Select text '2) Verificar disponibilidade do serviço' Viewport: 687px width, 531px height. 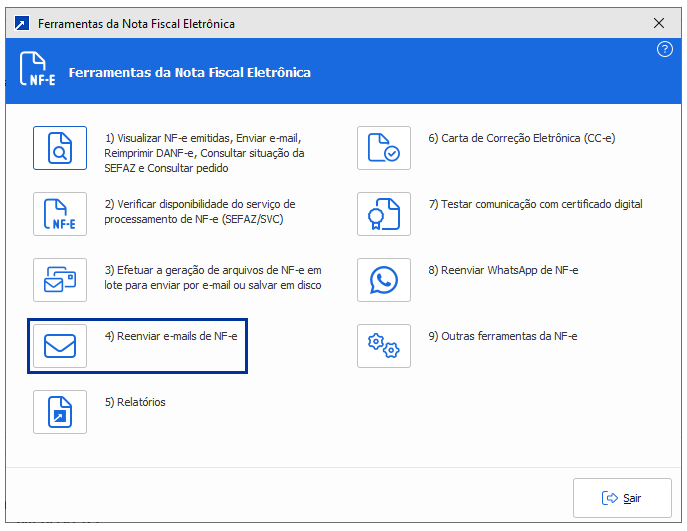194,204
